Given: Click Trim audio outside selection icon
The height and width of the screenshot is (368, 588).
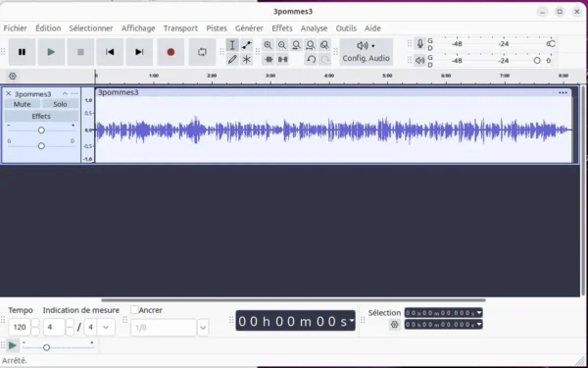Looking at the screenshot, I should click(269, 59).
